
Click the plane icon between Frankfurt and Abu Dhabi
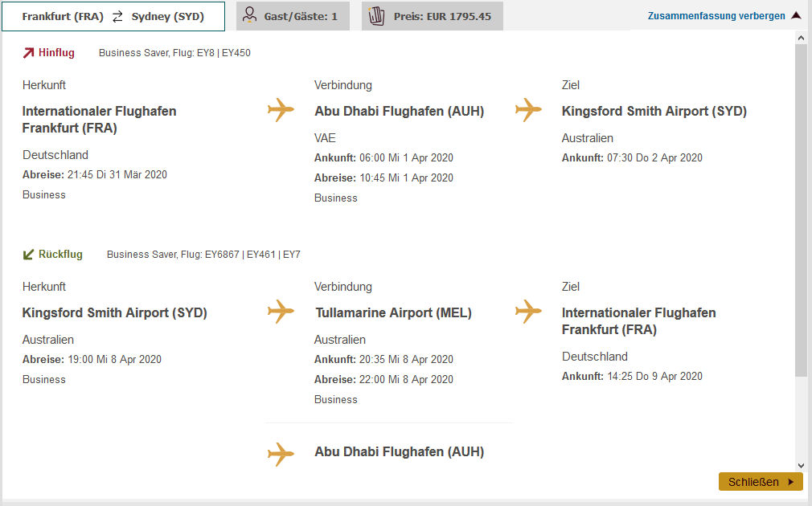(281, 110)
